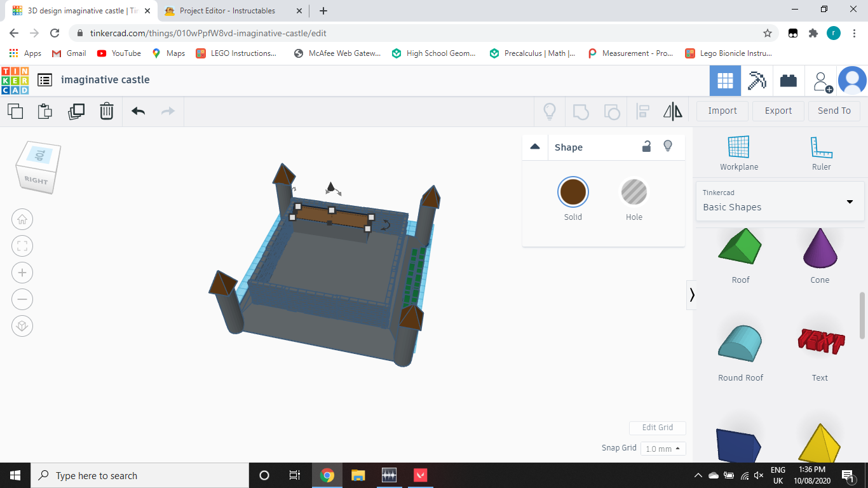Image resolution: width=868 pixels, height=488 pixels.
Task: Collapse the shapes sidebar arrow
Action: click(x=691, y=295)
